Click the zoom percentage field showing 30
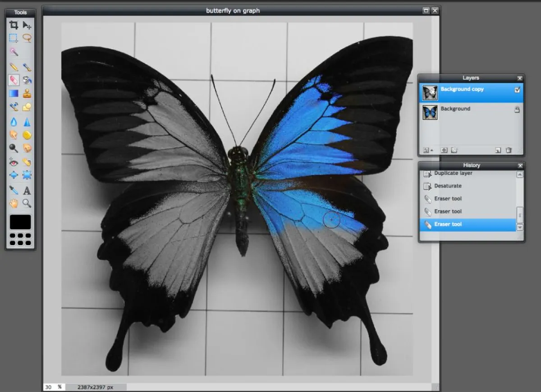Viewport: 541px width, 392px height. (49, 387)
